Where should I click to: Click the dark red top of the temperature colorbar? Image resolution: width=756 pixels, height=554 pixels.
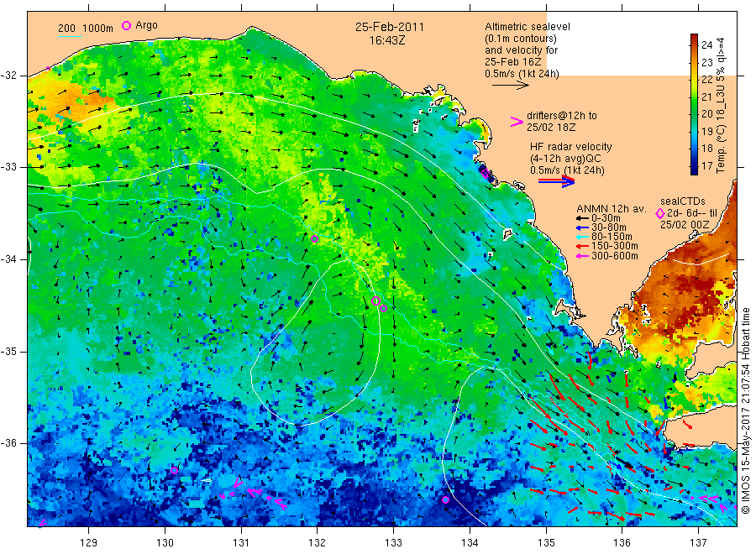pyautogui.click(x=695, y=39)
